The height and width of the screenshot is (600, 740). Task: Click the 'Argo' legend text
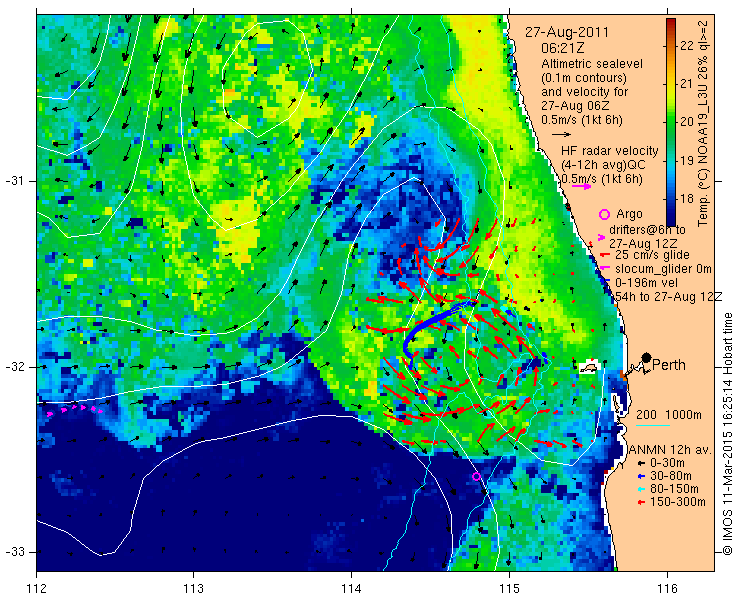click(629, 214)
